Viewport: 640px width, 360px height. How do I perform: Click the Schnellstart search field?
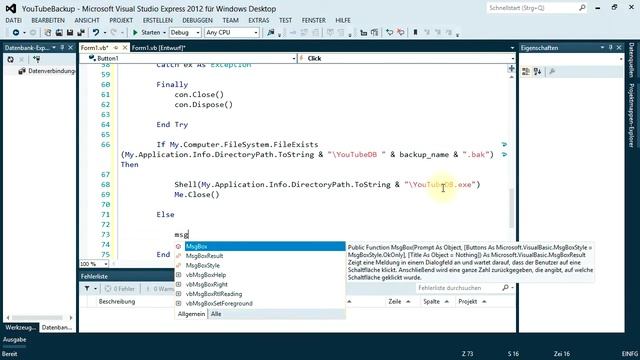click(536, 8)
